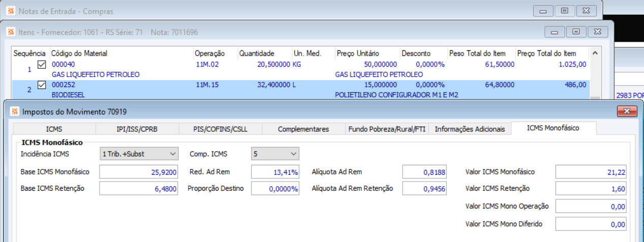Image resolution: width=644 pixels, height=242 pixels.
Task: Close the Impostos do Movimento dialog
Action: coord(627,111)
